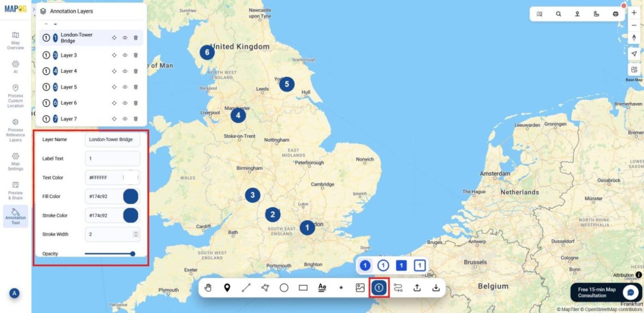
Task: Select the location pin marker tool
Action: click(x=227, y=288)
